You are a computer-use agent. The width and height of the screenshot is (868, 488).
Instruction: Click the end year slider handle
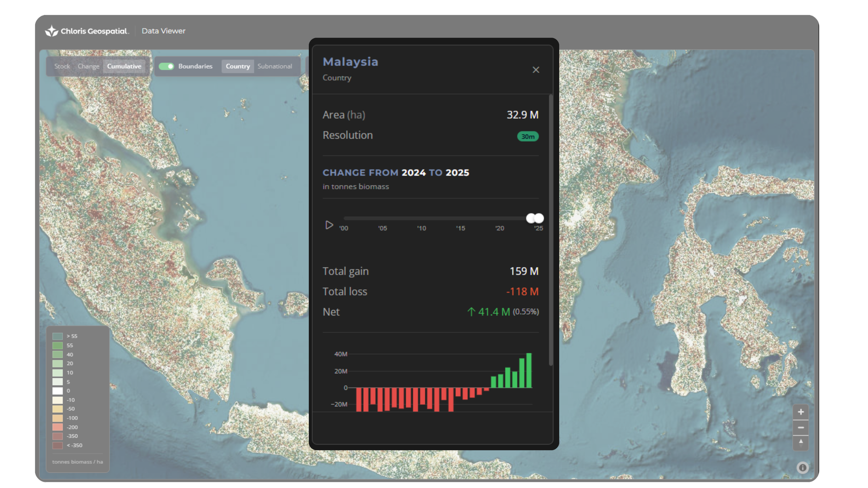click(539, 218)
